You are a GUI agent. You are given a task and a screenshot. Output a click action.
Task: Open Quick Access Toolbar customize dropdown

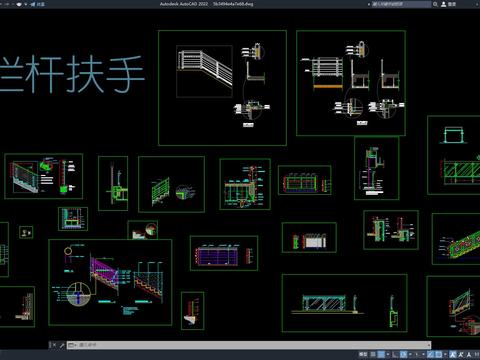tap(26, 4)
